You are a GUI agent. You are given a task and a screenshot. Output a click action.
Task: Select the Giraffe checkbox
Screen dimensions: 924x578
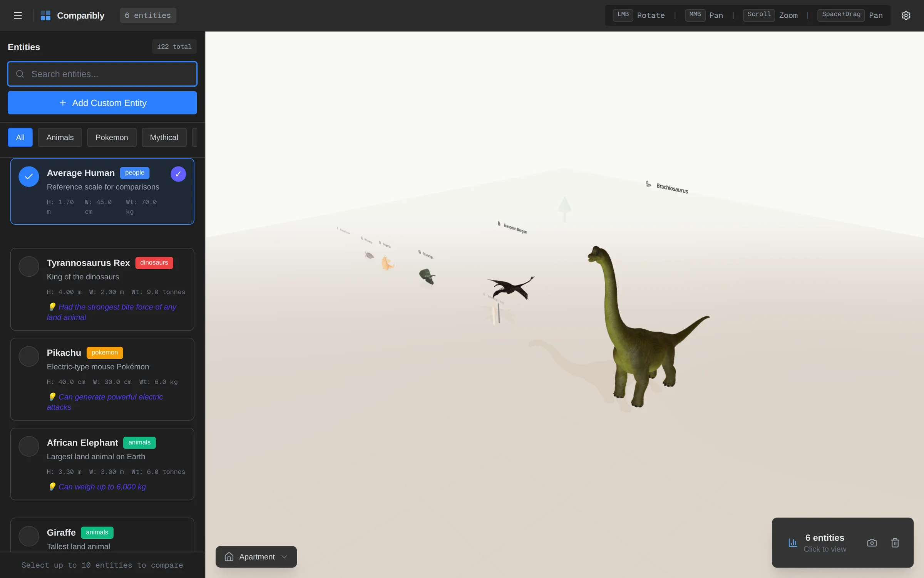29,536
